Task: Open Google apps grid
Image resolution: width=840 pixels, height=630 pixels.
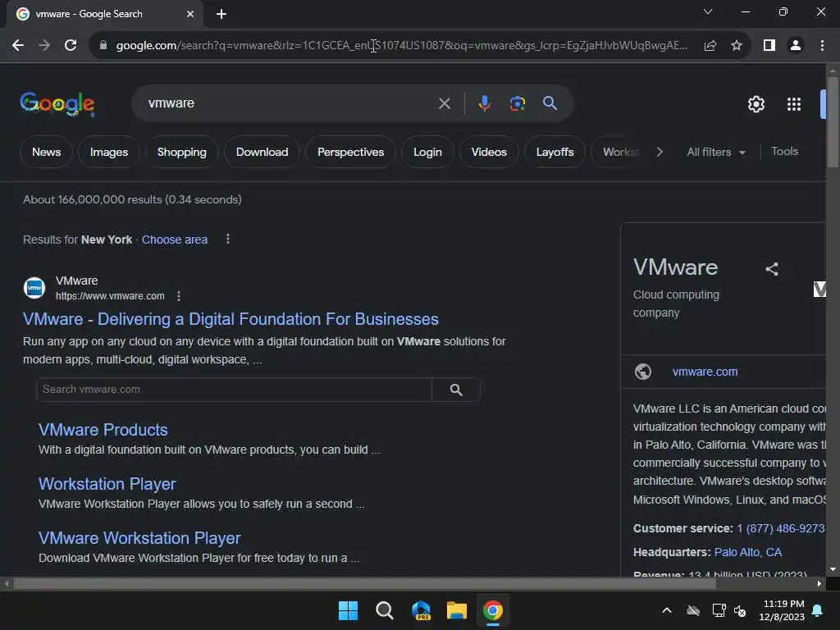Action: click(794, 104)
